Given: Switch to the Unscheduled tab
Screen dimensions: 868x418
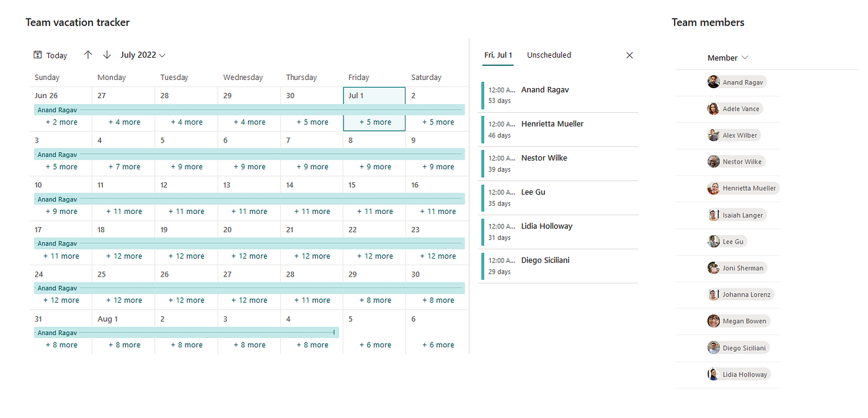Looking at the screenshot, I should pyautogui.click(x=549, y=55).
